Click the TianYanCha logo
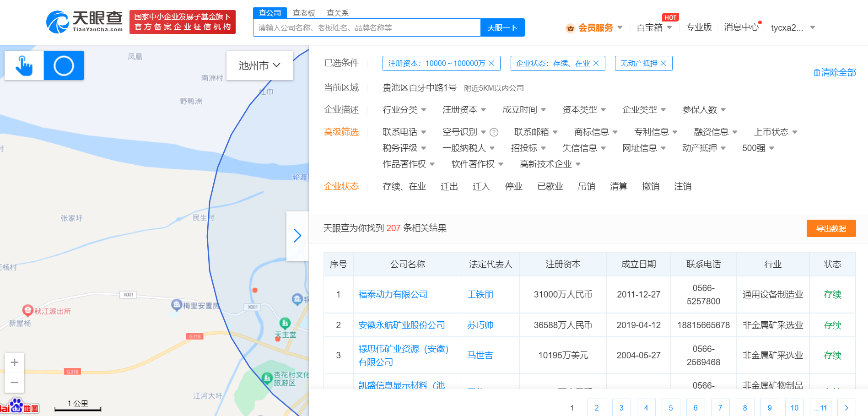The height and width of the screenshot is (416, 868). (x=85, y=22)
